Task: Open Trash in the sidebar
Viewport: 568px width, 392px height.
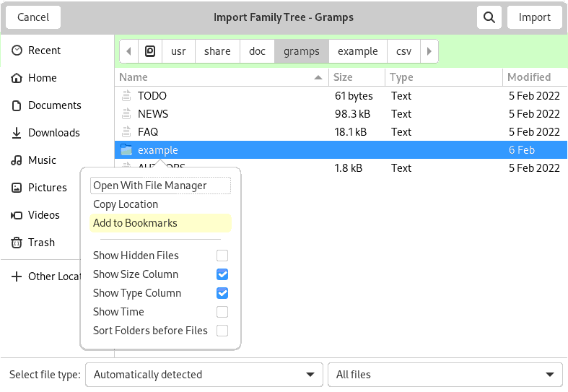Action: (x=41, y=243)
